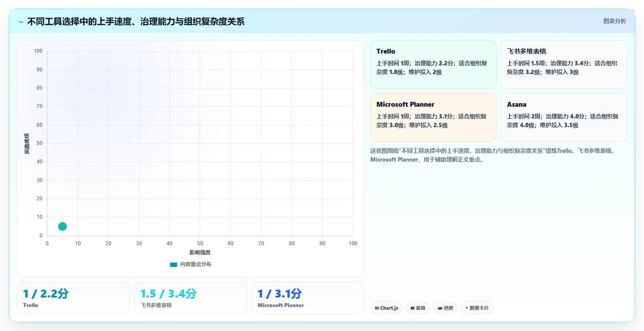Open the Microsoft Planner info card
The image size is (644, 331).
pyautogui.click(x=433, y=118)
